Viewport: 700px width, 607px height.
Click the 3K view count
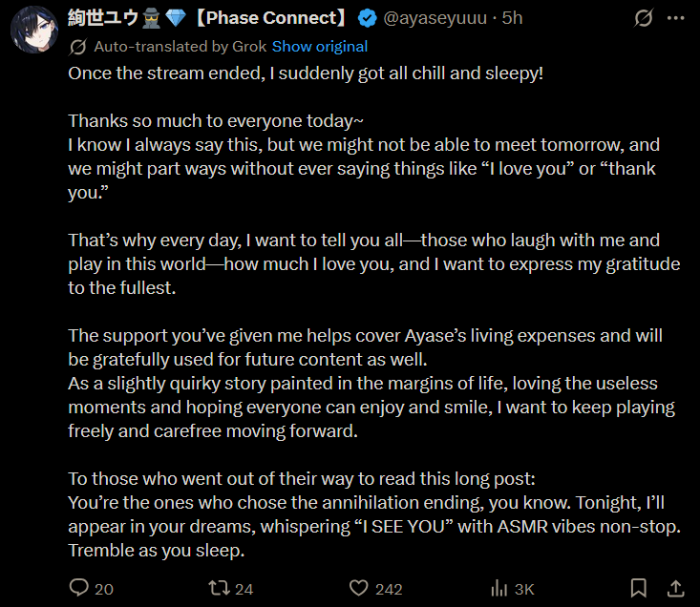point(524,589)
